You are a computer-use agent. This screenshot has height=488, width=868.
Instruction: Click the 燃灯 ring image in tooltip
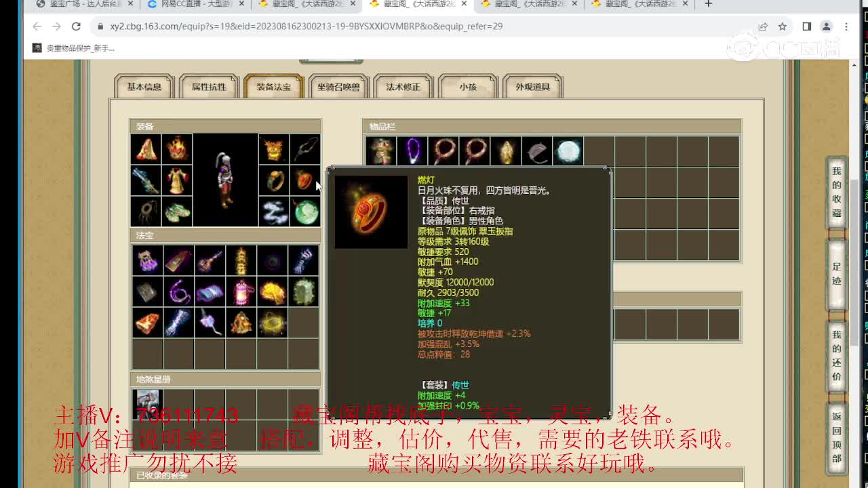[371, 212]
